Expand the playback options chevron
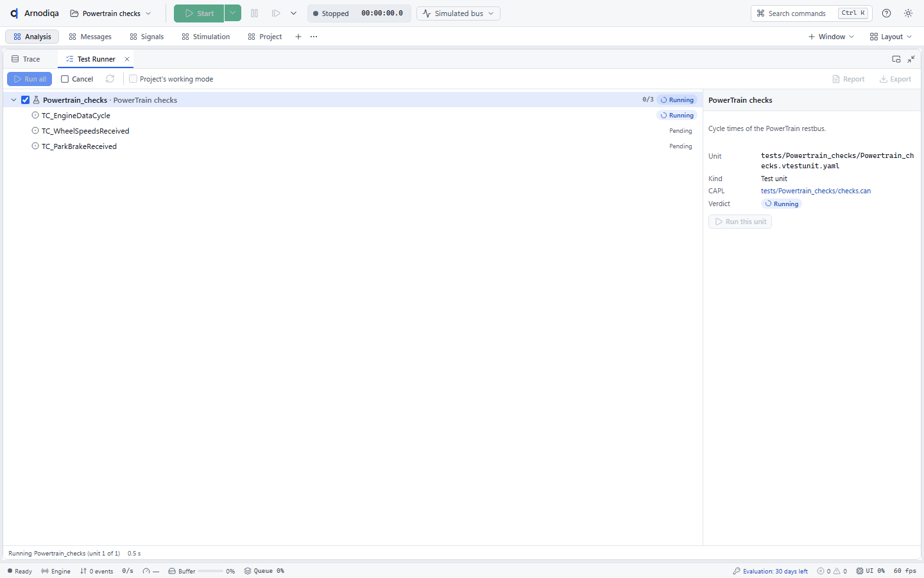Screen dimensions: 924x578 coord(293,13)
